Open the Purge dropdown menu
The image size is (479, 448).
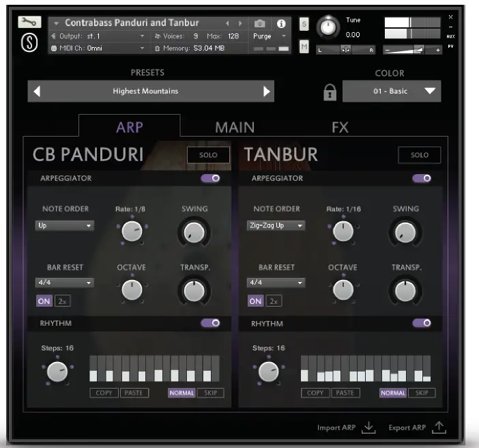270,36
